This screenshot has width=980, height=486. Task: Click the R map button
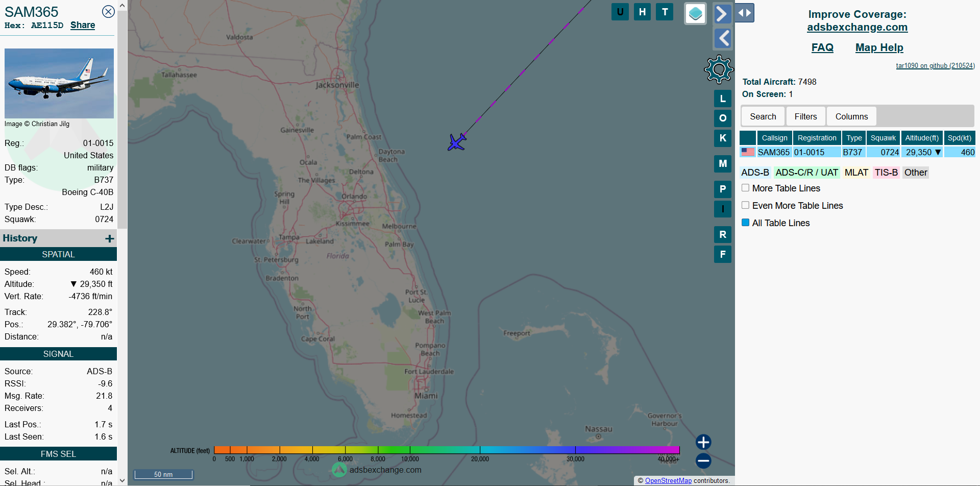(723, 234)
